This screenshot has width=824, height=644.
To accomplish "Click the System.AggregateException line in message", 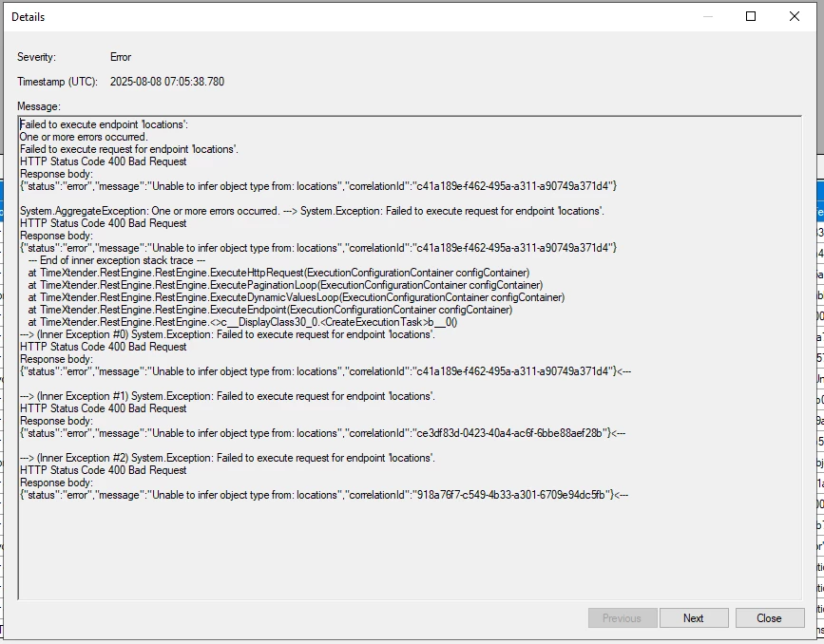I will click(x=312, y=211).
